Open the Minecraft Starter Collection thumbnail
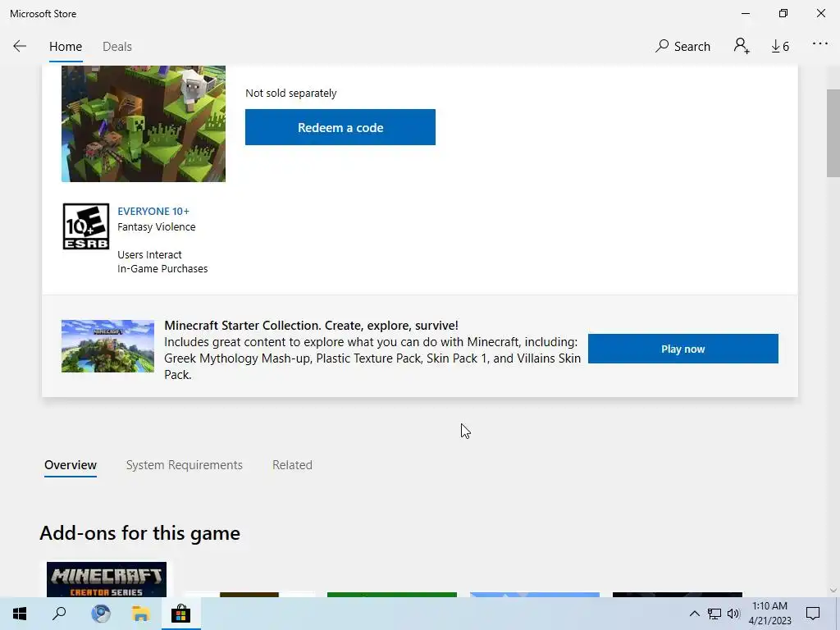Image resolution: width=840 pixels, height=630 pixels. 107,346
